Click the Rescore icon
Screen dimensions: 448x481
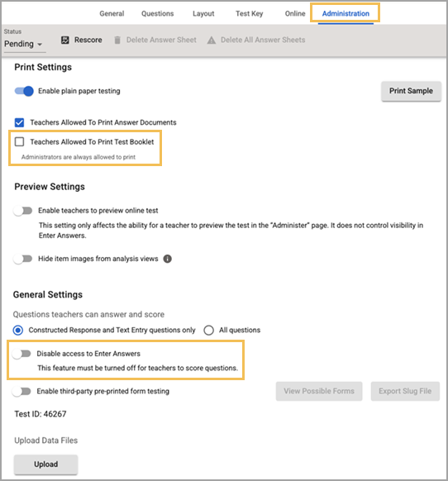[64, 40]
